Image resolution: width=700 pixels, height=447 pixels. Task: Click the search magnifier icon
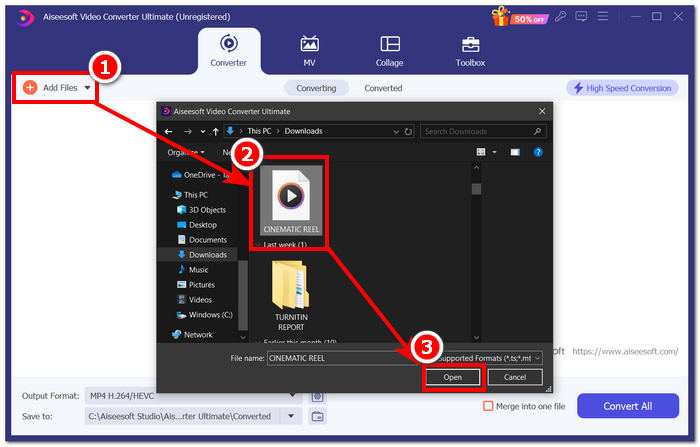point(538,131)
